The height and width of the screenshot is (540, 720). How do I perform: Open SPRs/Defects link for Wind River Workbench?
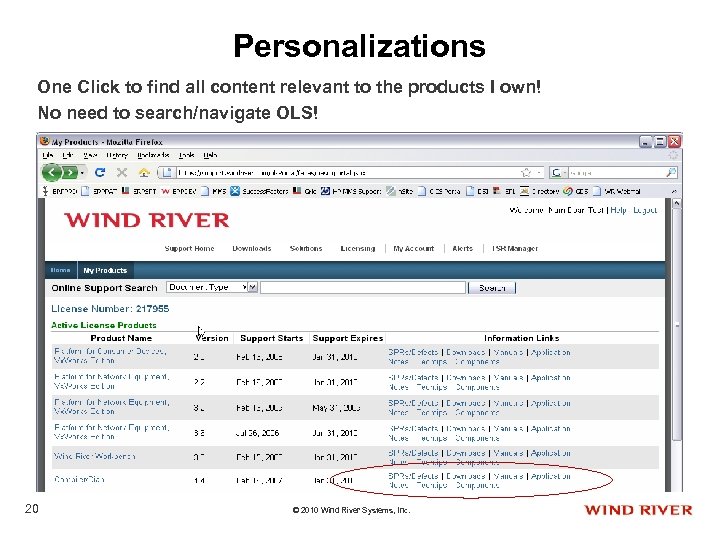point(413,453)
